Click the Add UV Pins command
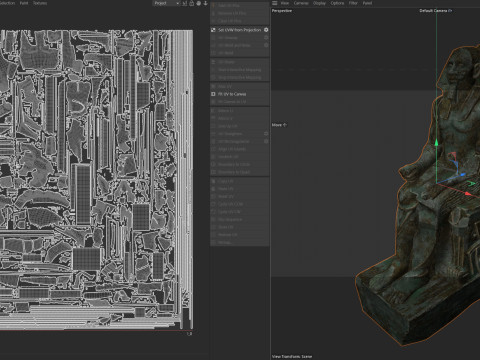This screenshot has width=480, height=360. [x=240, y=6]
